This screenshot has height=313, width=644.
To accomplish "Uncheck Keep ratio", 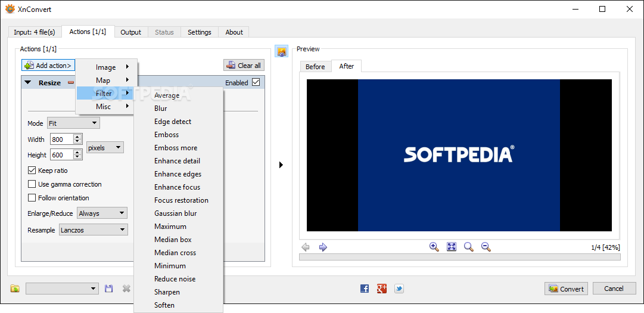I will click(32, 171).
